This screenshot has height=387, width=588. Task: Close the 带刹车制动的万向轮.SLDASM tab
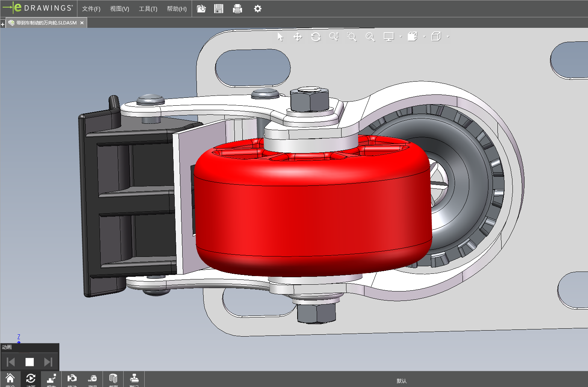[82, 23]
